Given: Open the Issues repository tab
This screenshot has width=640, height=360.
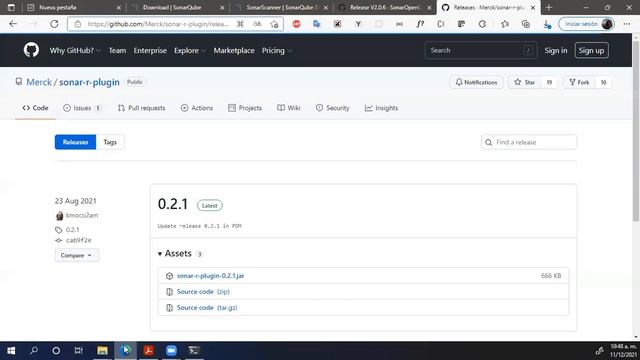Looking at the screenshot, I should (82, 108).
